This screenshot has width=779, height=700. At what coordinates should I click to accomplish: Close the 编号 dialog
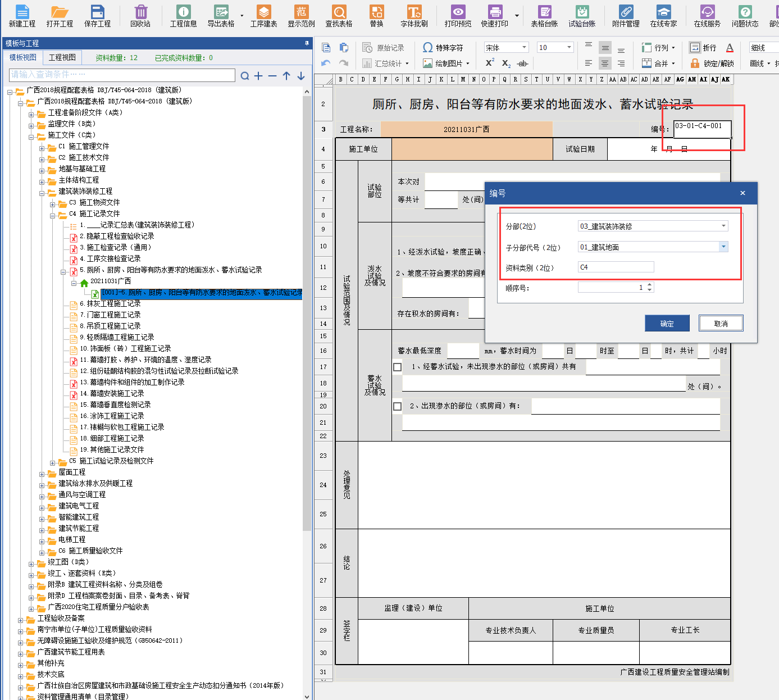tap(742, 193)
